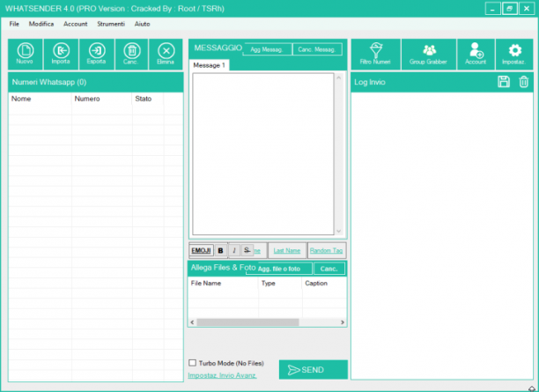Save the Log Invio with floppy icon

click(504, 82)
